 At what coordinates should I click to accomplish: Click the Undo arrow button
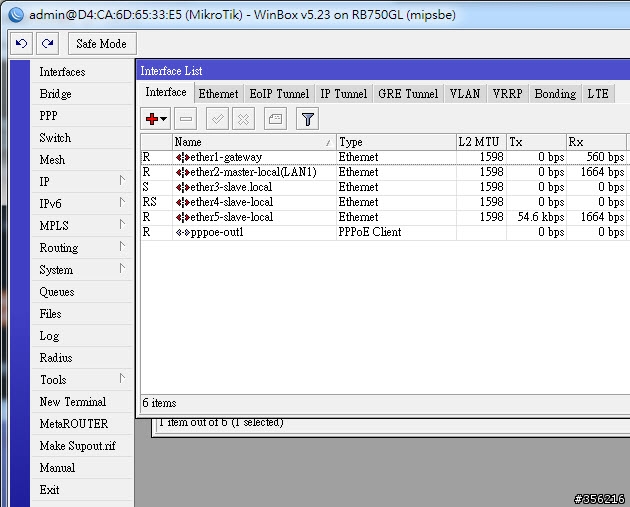21,43
